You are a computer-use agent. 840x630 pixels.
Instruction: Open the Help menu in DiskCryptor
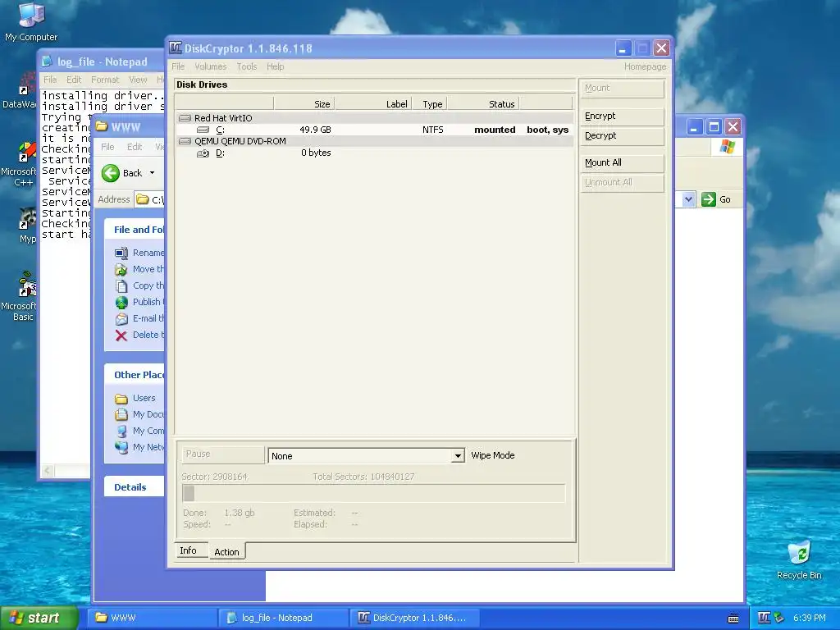tap(276, 66)
